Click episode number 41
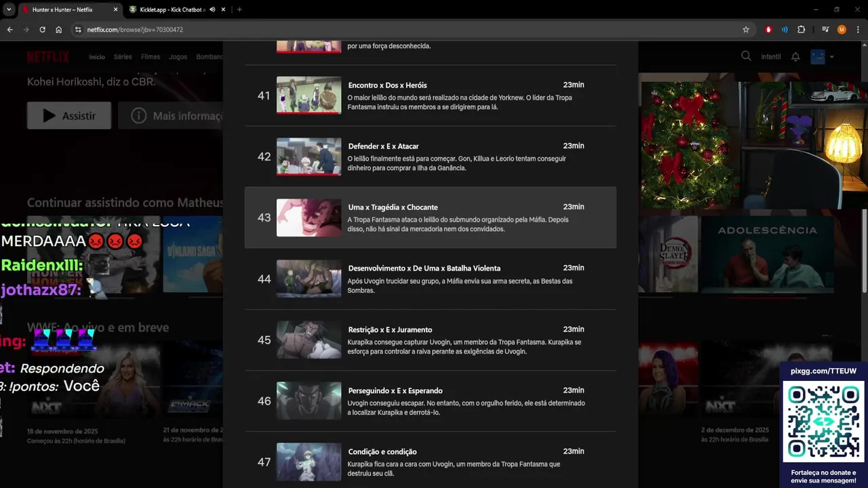The image size is (868, 488). (264, 96)
